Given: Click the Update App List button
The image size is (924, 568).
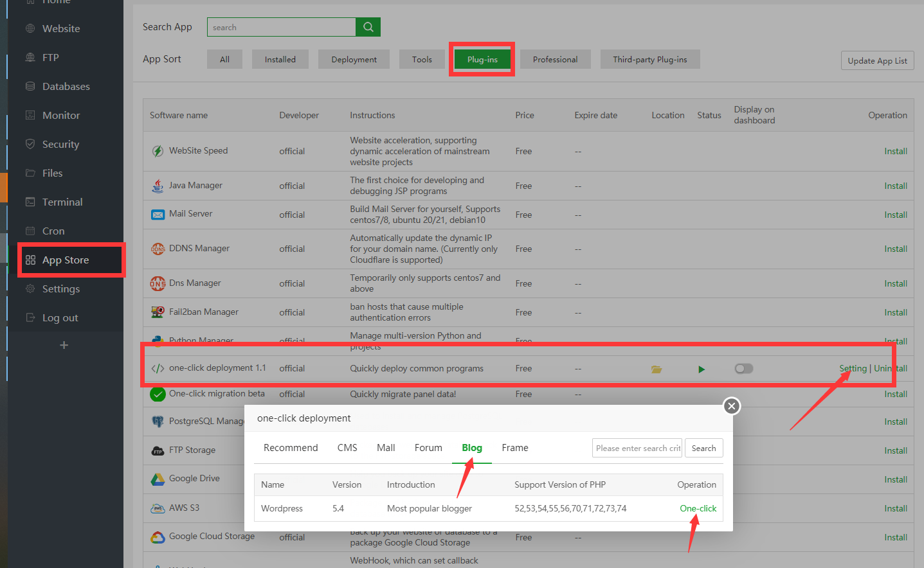Looking at the screenshot, I should pyautogui.click(x=877, y=61).
